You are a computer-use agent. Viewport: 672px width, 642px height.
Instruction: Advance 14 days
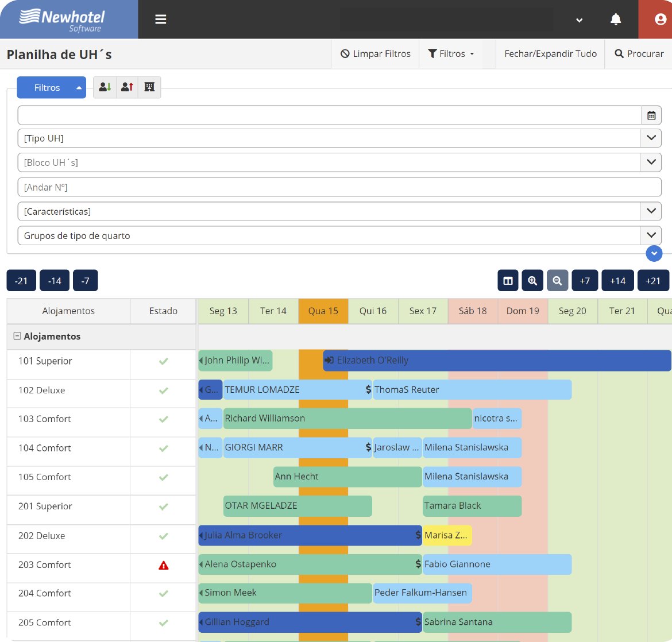pyautogui.click(x=617, y=281)
